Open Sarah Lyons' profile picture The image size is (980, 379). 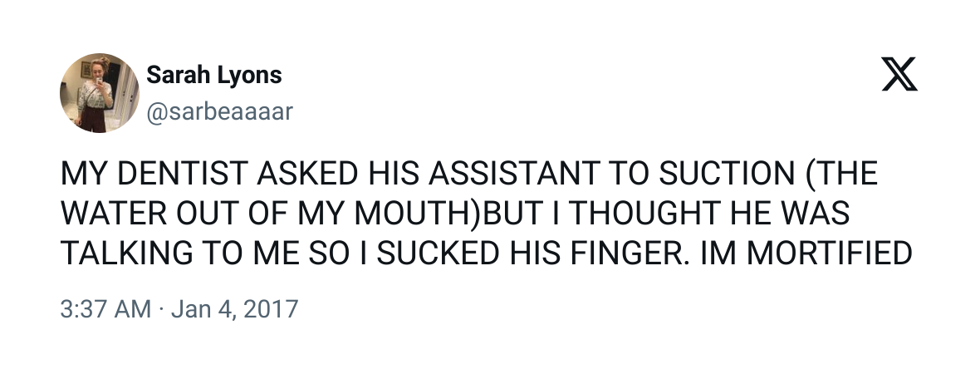pyautogui.click(x=100, y=93)
